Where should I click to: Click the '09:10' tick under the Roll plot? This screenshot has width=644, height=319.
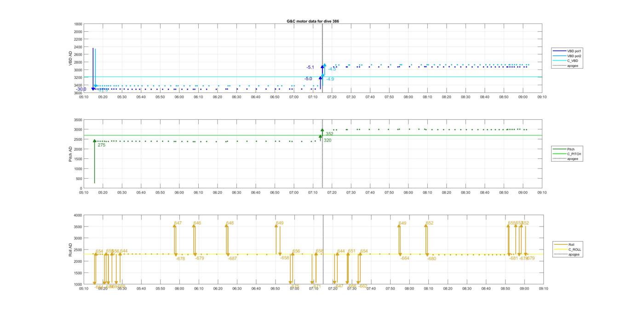[543, 289]
